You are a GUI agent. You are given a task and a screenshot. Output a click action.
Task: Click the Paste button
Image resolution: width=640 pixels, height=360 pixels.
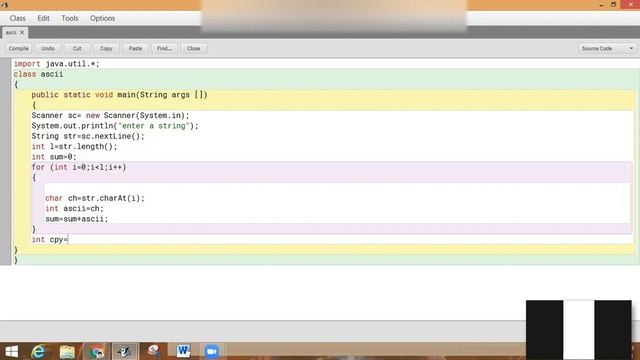(136, 48)
